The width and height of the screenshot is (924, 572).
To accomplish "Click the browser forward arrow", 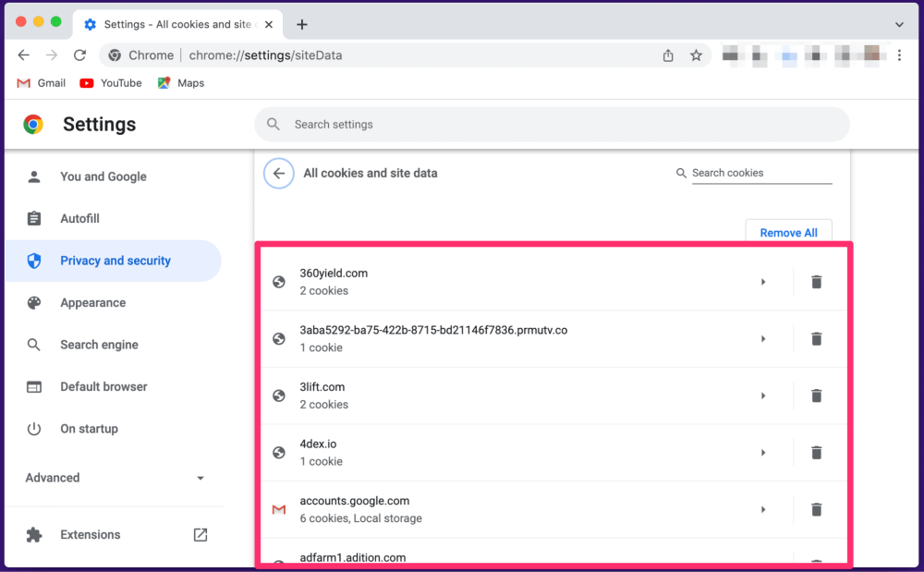I will tap(52, 55).
